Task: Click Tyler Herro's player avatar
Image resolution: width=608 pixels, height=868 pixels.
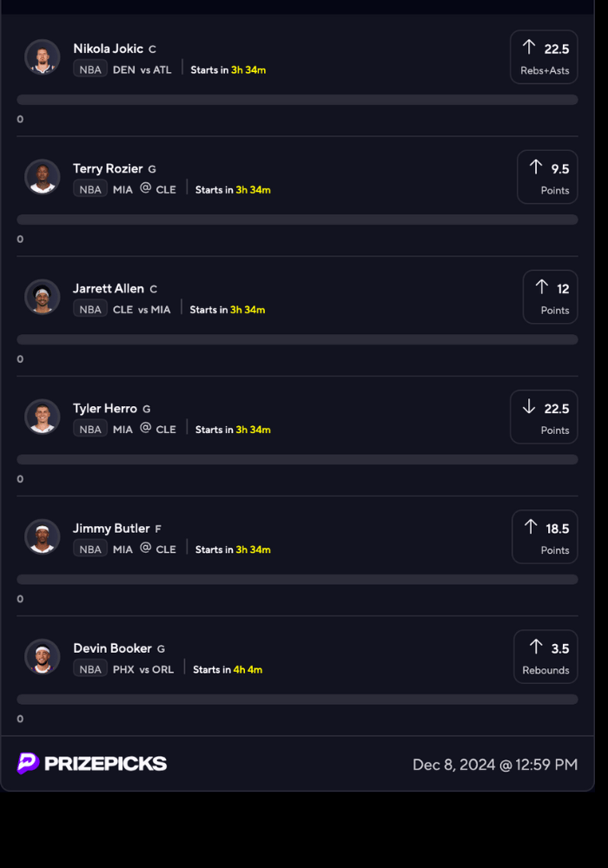Action: click(43, 417)
